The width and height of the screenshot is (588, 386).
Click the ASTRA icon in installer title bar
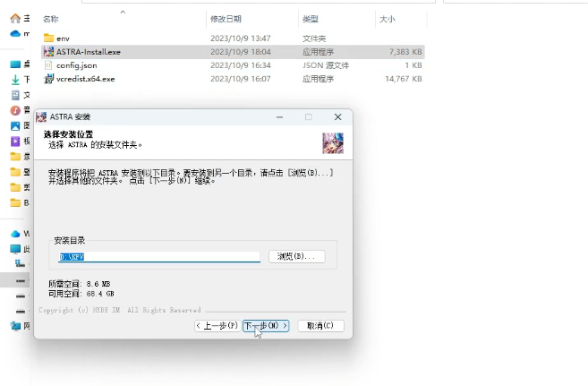tap(41, 116)
